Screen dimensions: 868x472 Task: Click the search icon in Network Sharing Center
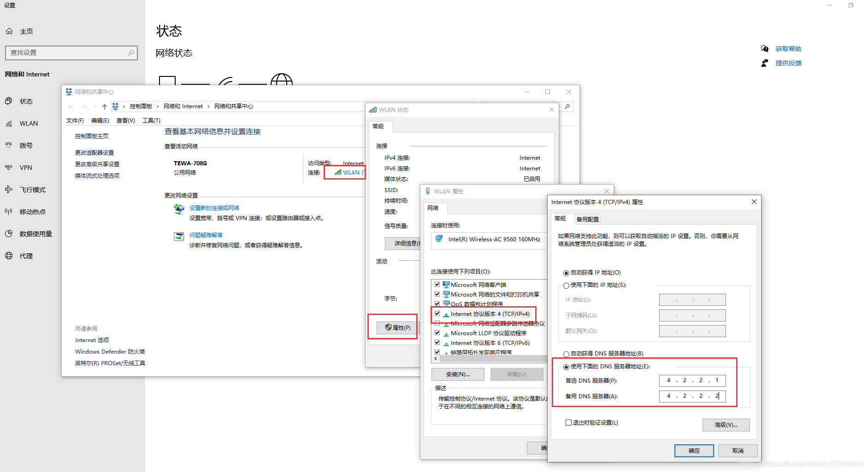coord(567,106)
